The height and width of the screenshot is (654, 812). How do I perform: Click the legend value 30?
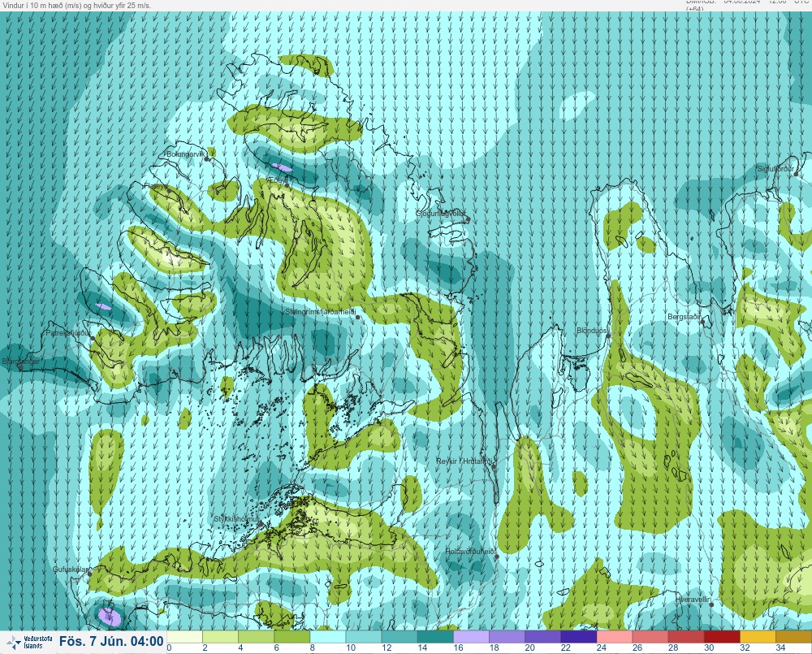[x=709, y=648]
